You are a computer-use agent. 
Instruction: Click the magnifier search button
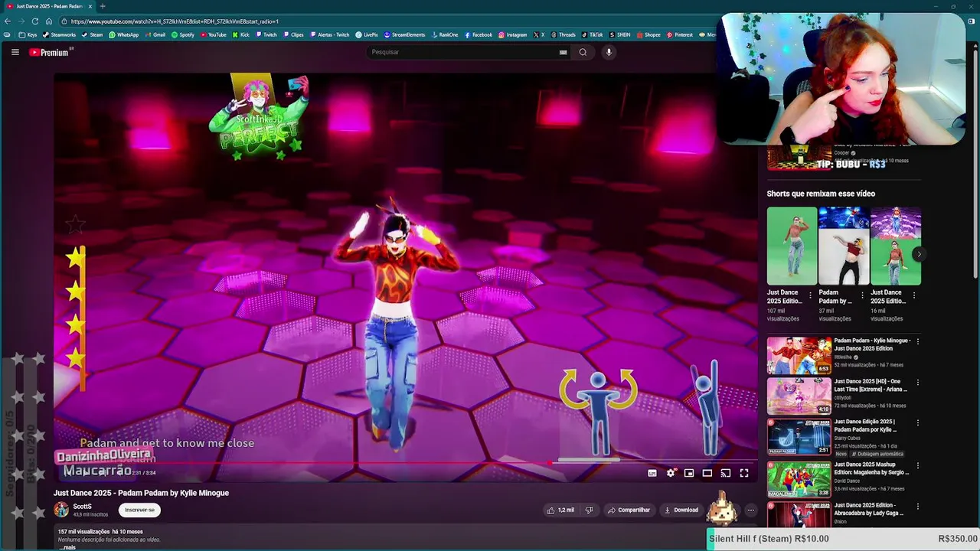583,52
